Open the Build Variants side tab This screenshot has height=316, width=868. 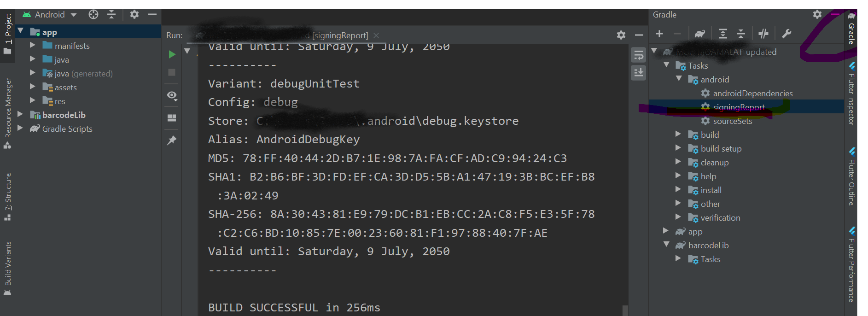8,268
